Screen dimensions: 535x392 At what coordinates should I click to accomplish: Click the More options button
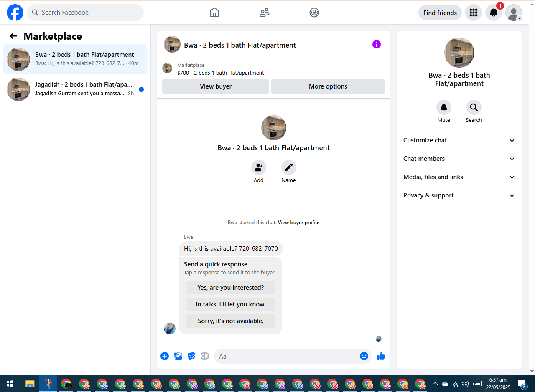[328, 86]
